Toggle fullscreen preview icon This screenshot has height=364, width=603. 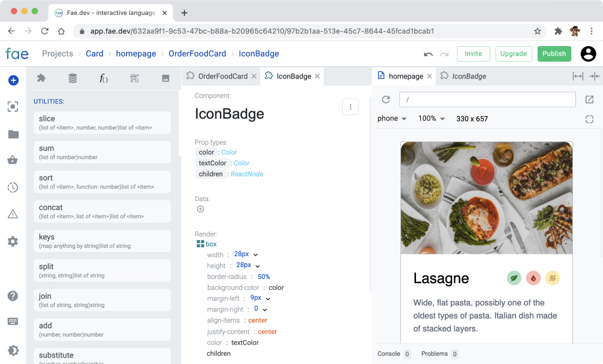[x=589, y=119]
